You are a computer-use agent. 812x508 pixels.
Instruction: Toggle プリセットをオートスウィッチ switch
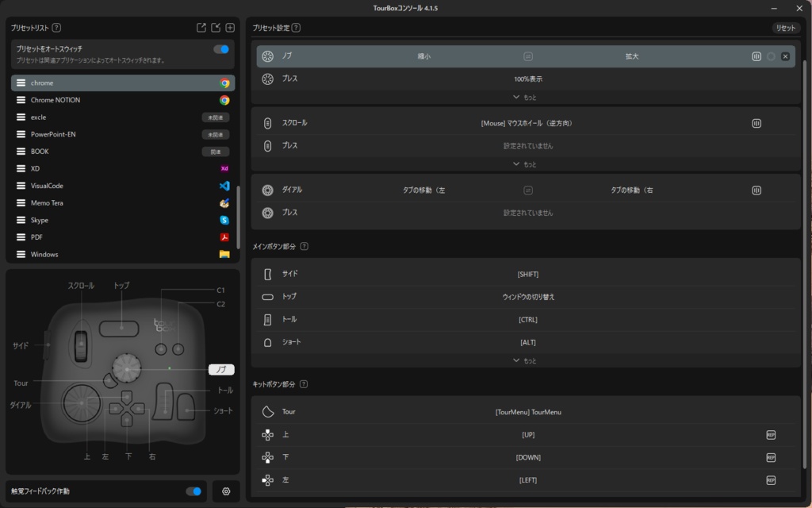point(221,49)
